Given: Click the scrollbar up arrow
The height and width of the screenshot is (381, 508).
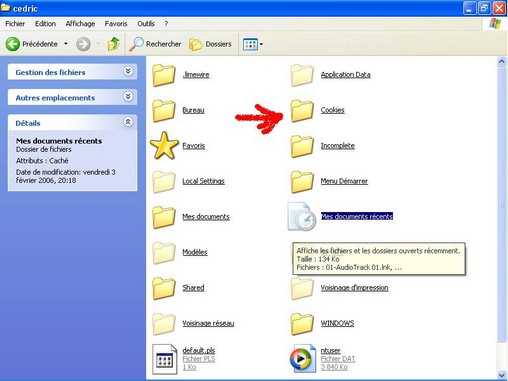Looking at the screenshot, I should point(501,62).
